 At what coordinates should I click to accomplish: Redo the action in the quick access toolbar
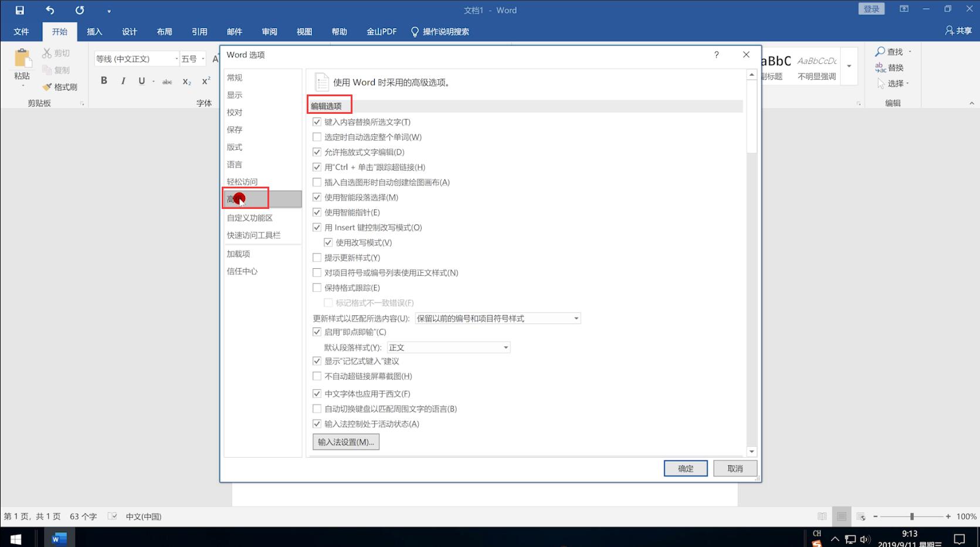[x=80, y=10]
